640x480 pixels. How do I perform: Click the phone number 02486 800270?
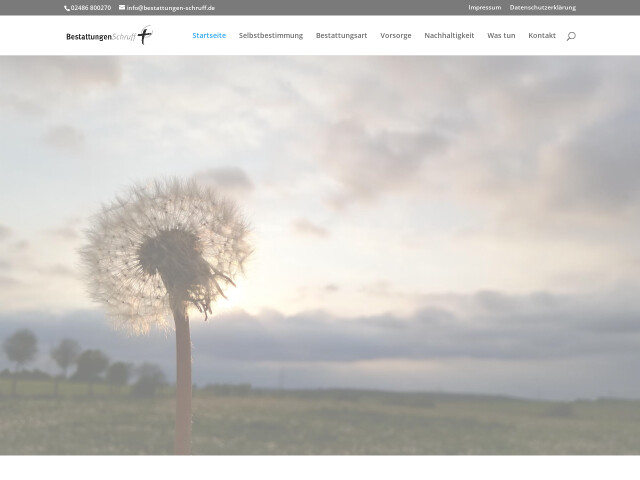(x=91, y=8)
